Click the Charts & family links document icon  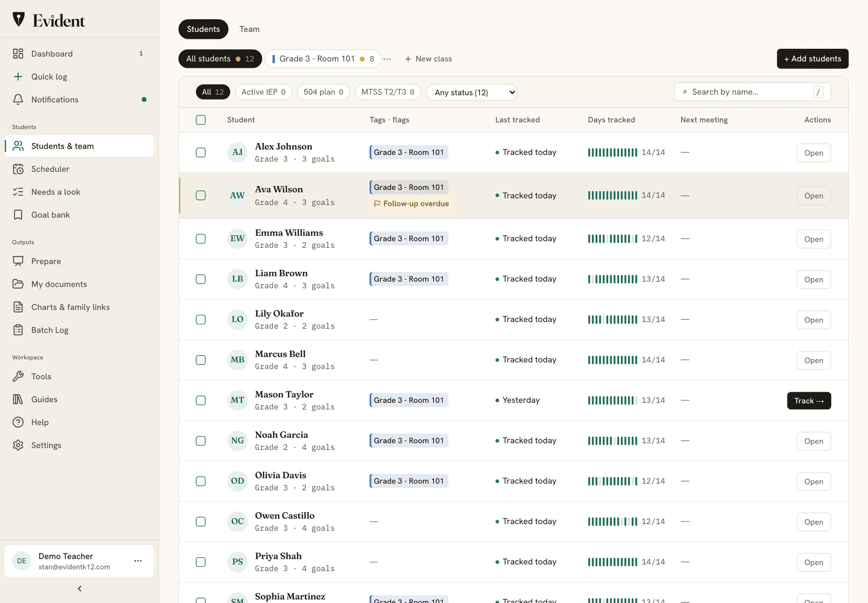pyautogui.click(x=18, y=307)
